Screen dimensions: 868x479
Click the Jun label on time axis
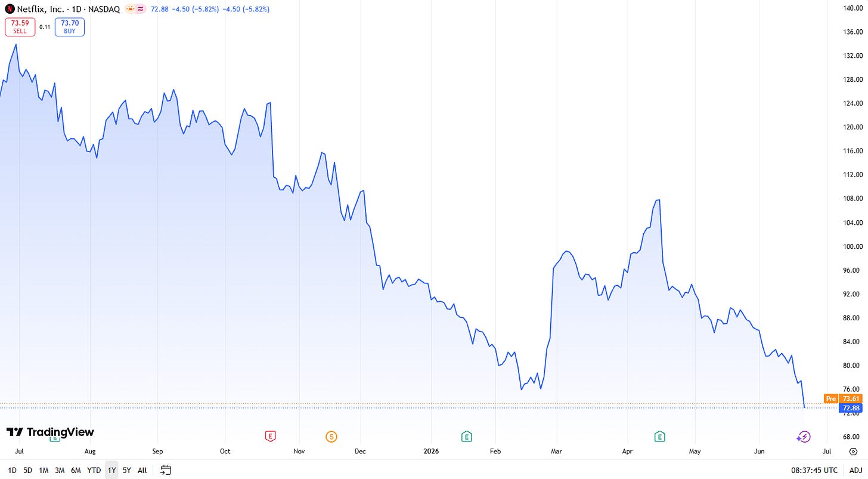point(759,452)
